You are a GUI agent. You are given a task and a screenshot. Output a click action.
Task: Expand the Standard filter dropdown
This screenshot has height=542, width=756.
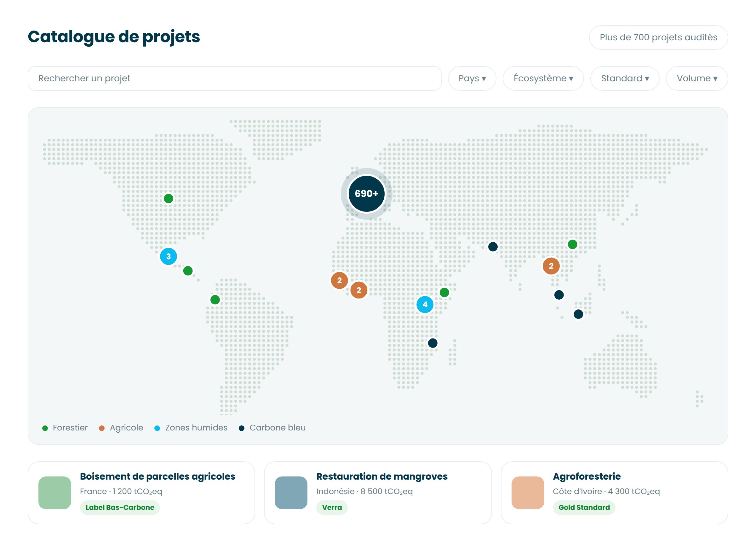pos(625,78)
